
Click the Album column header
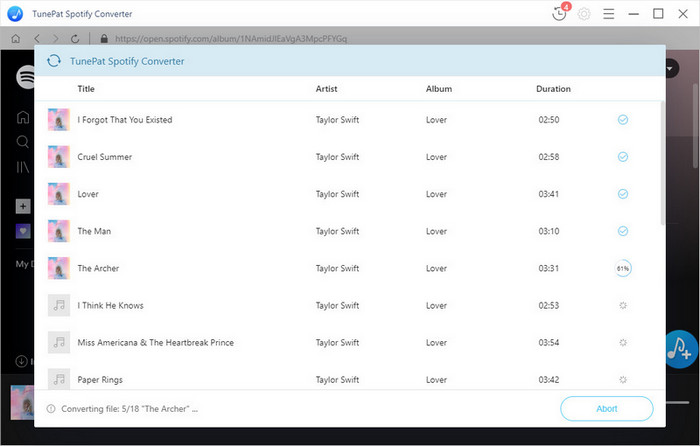[x=439, y=89]
